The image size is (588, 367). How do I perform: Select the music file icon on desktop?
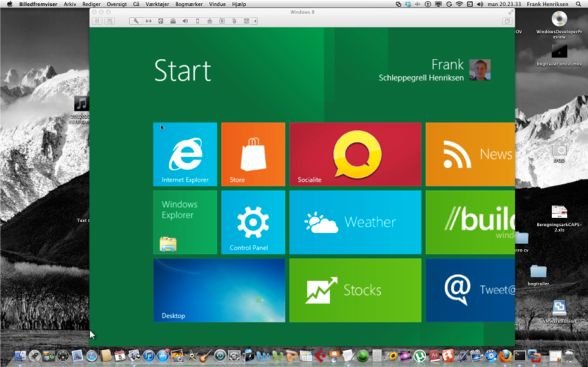pos(81,103)
